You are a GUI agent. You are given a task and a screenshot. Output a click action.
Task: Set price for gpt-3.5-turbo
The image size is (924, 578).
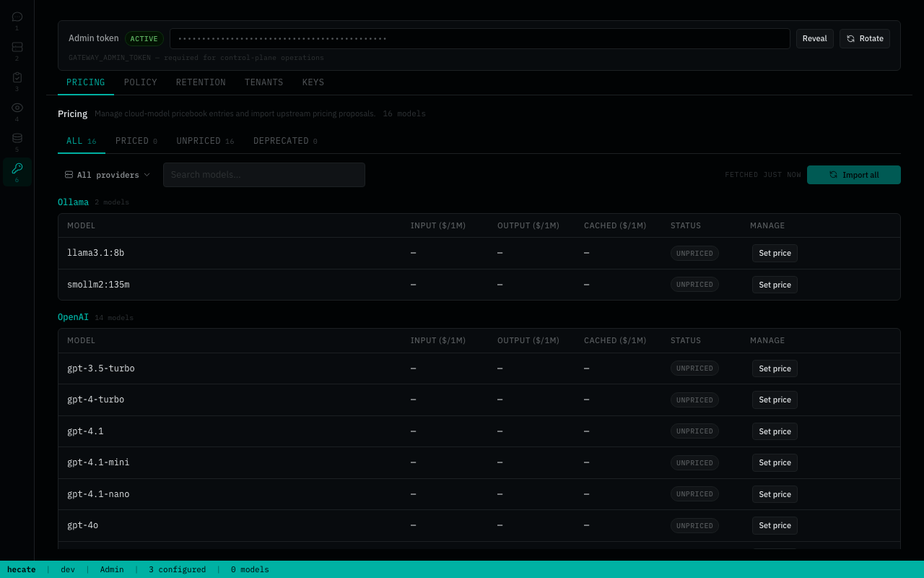[775, 368]
